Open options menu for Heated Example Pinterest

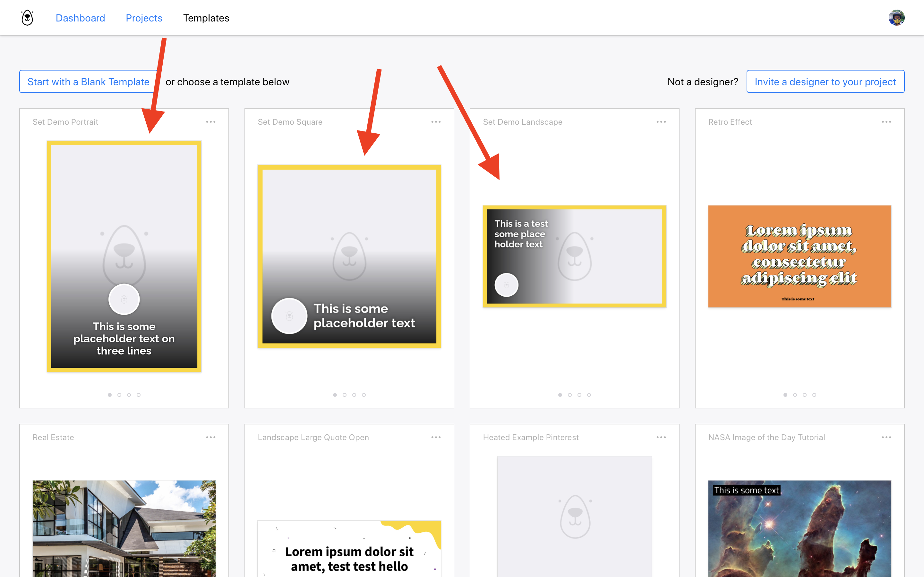point(661,437)
